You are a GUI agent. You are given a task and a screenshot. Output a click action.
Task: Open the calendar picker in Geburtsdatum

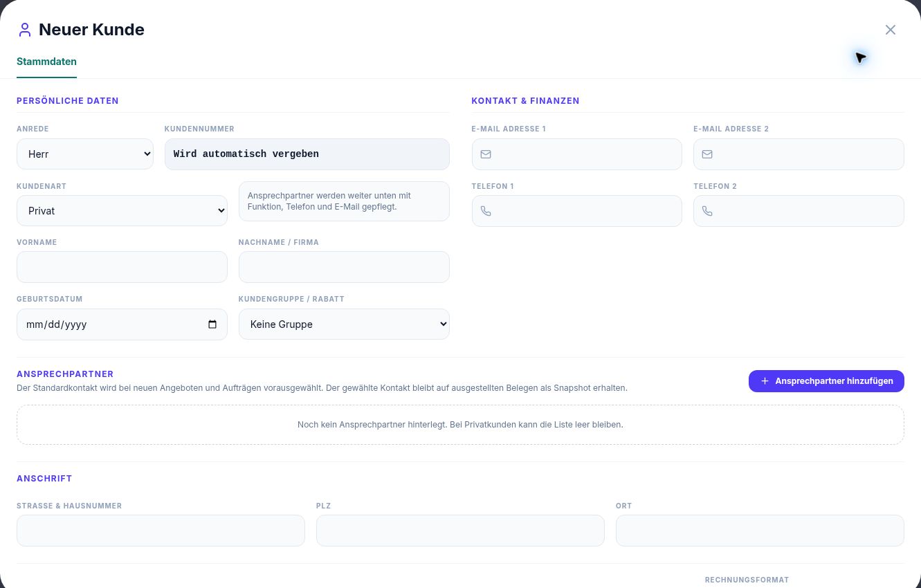pyautogui.click(x=212, y=324)
